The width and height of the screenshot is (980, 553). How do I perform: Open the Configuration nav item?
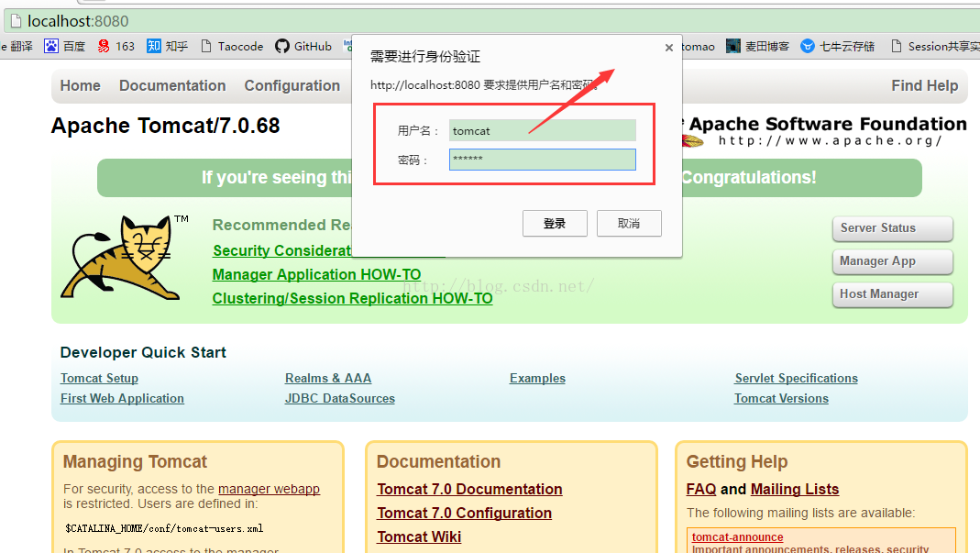[292, 85]
